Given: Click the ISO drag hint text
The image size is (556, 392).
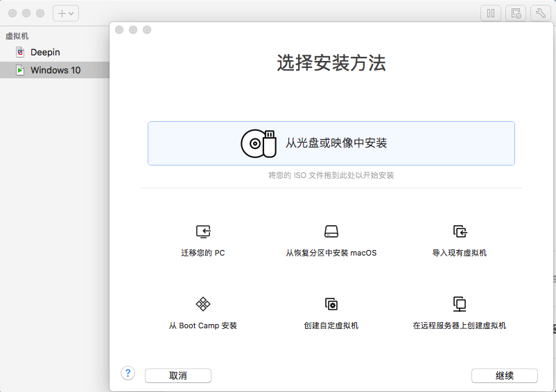Looking at the screenshot, I should pos(331,176).
